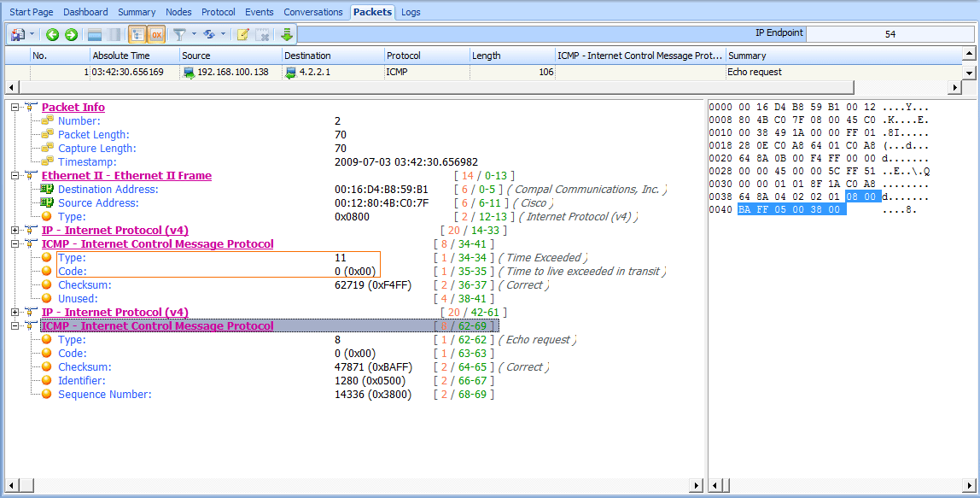Sort by the Source column header

click(x=230, y=55)
